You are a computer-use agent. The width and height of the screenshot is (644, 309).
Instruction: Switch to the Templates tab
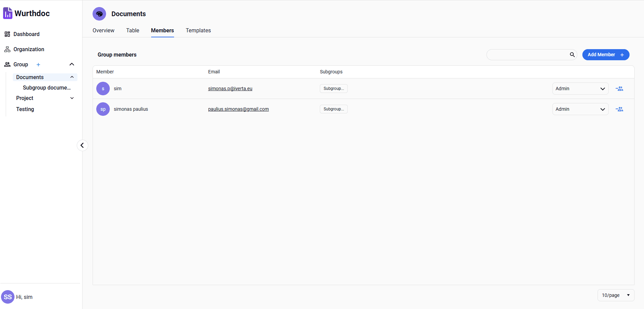tap(198, 30)
